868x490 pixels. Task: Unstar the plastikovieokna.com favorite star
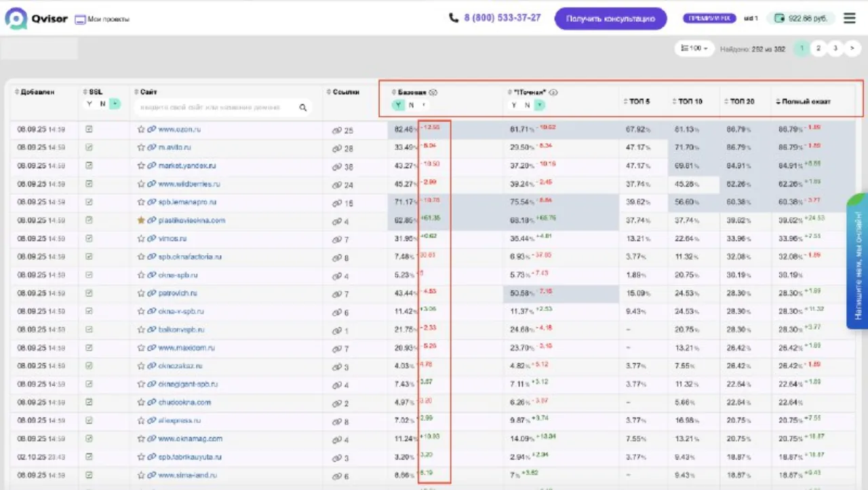pos(141,221)
